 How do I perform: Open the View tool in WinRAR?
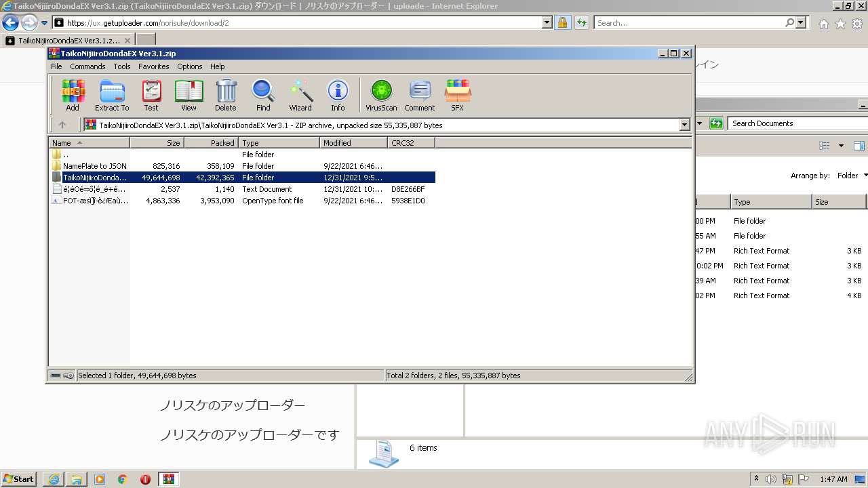pyautogui.click(x=189, y=96)
